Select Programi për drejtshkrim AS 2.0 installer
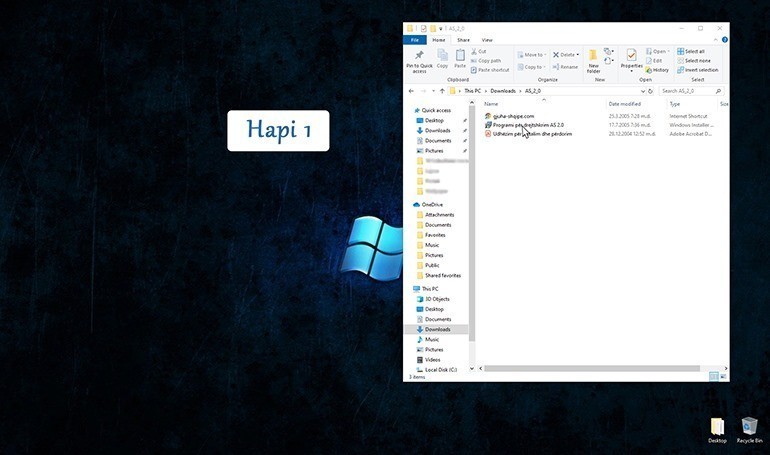This screenshot has height=455, width=770. 524,125
